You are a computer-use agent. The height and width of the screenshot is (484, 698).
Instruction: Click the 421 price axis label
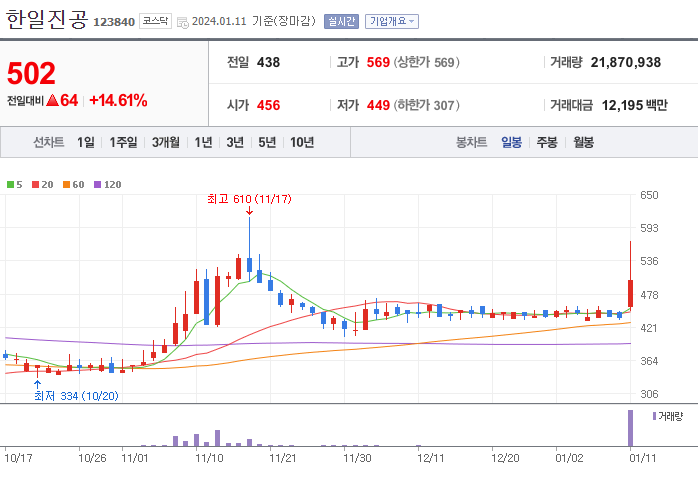[649, 328]
